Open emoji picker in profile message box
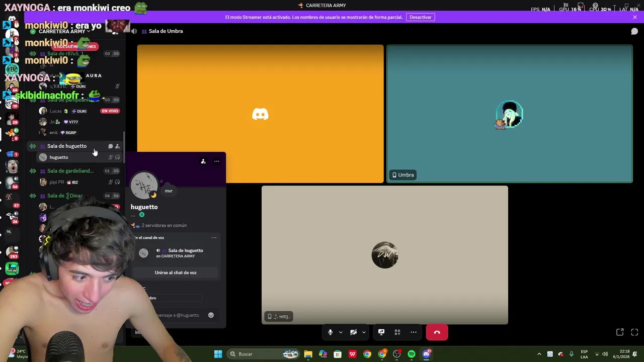The width and height of the screenshot is (644, 362). click(x=211, y=315)
